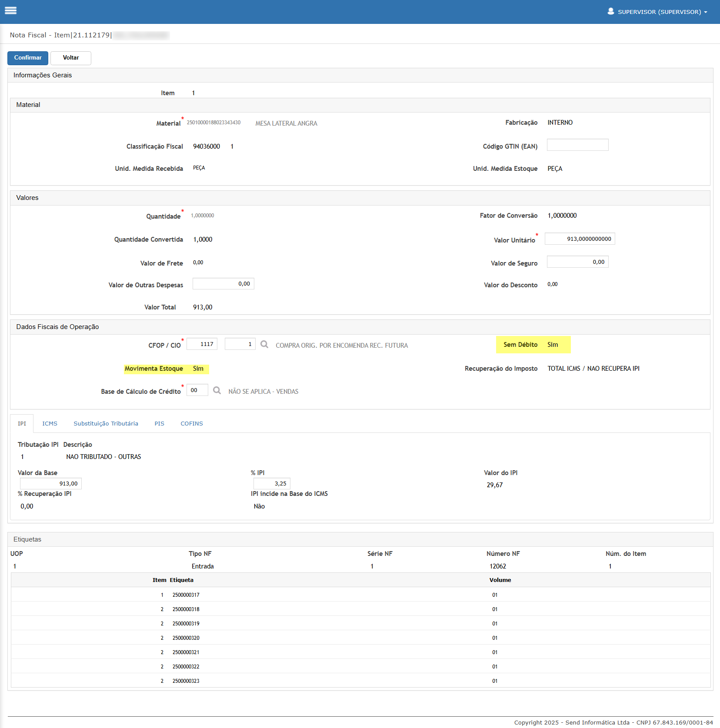Image resolution: width=720 pixels, height=728 pixels.
Task: Click the user avatar icon
Action: tap(611, 11)
